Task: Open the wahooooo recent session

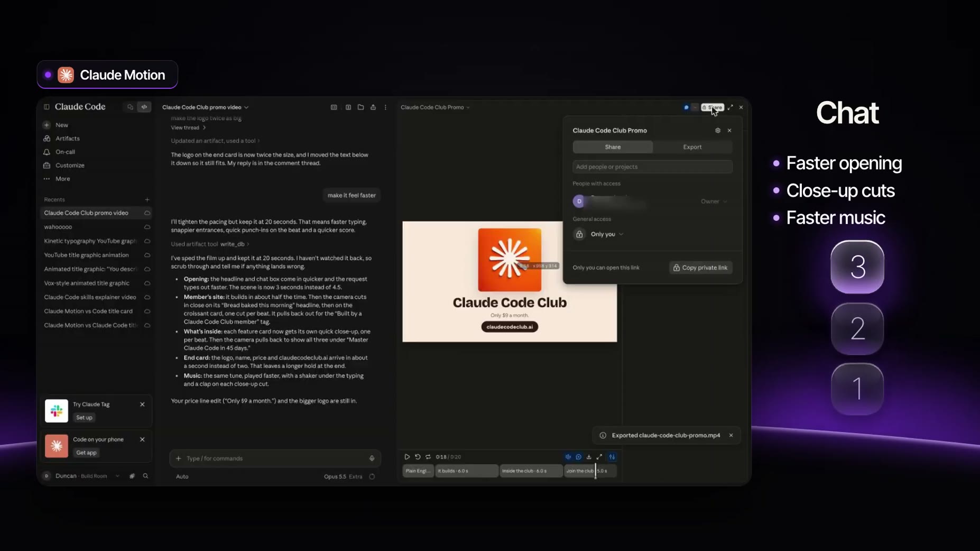Action: coord(96,227)
